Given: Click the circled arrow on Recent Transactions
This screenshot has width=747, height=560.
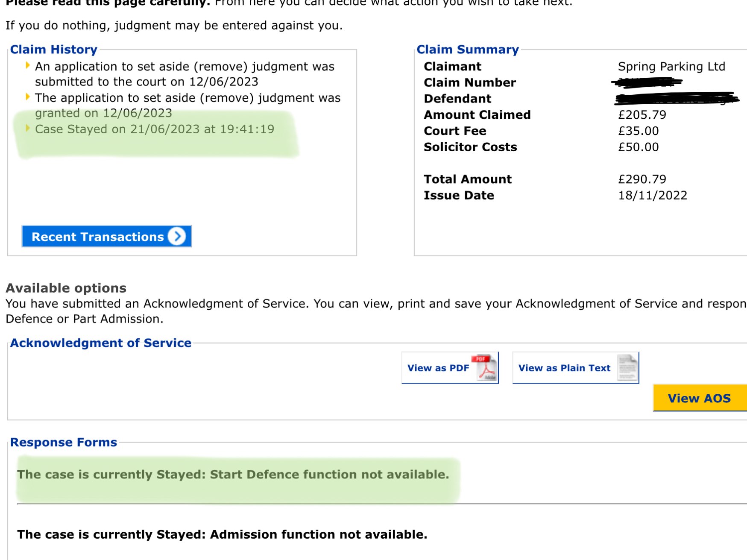Looking at the screenshot, I should point(177,236).
